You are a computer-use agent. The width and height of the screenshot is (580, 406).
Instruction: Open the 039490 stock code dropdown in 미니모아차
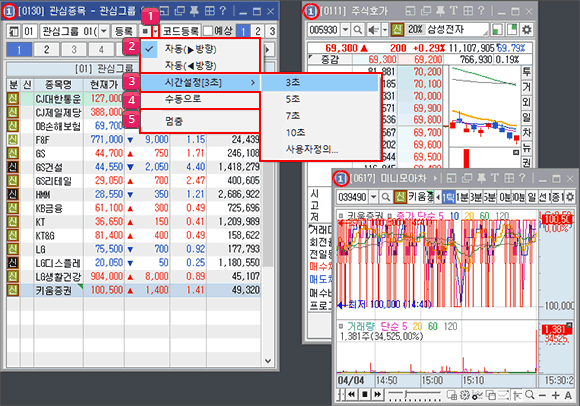[374, 197]
